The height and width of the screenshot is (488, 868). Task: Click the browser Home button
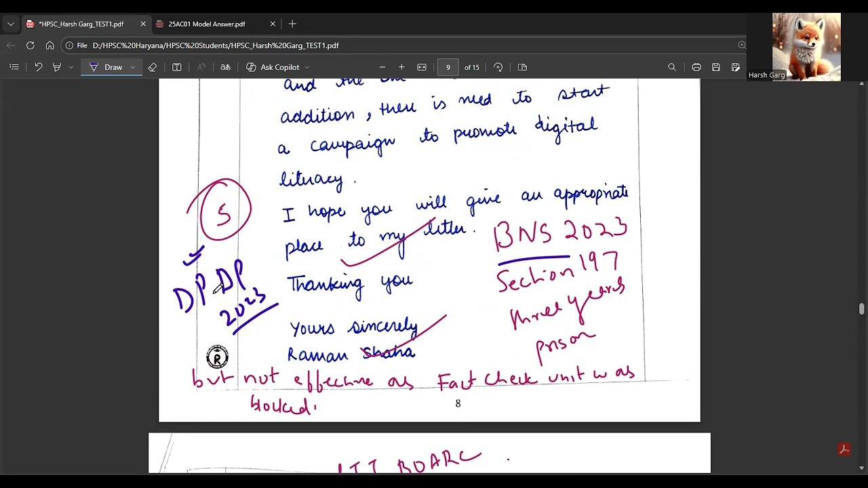pyautogui.click(x=50, y=45)
